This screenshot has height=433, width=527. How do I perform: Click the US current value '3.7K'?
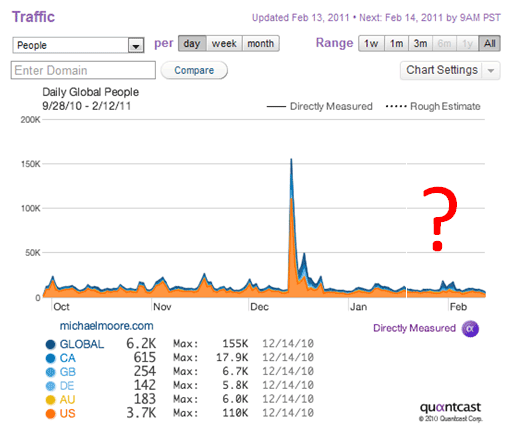coord(141,413)
